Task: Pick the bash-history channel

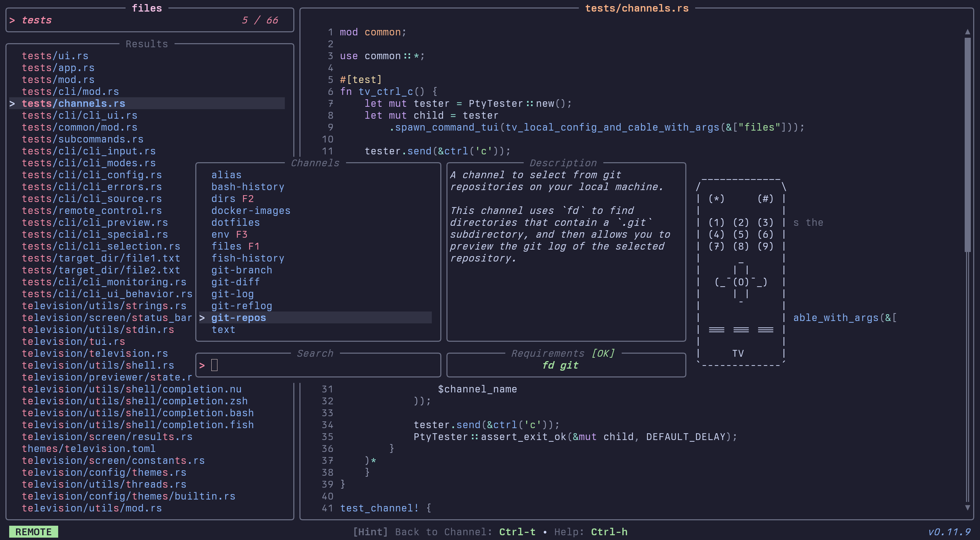Action: pyautogui.click(x=248, y=187)
